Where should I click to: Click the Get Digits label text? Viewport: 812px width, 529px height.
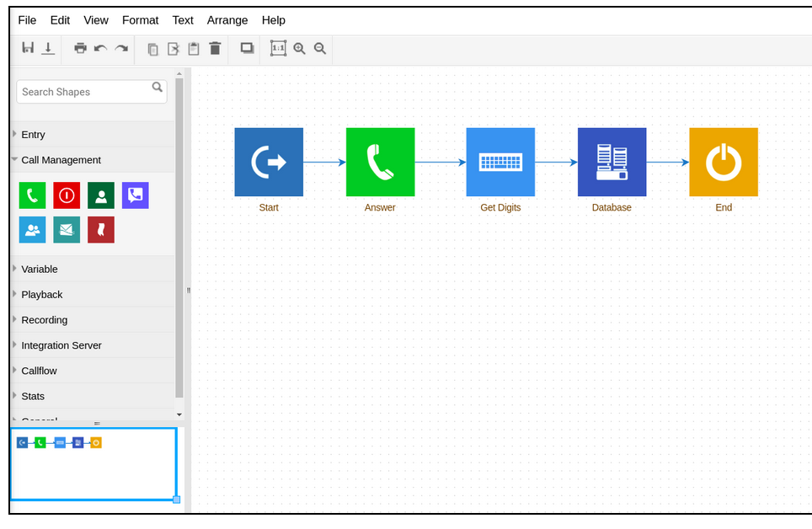click(x=500, y=207)
